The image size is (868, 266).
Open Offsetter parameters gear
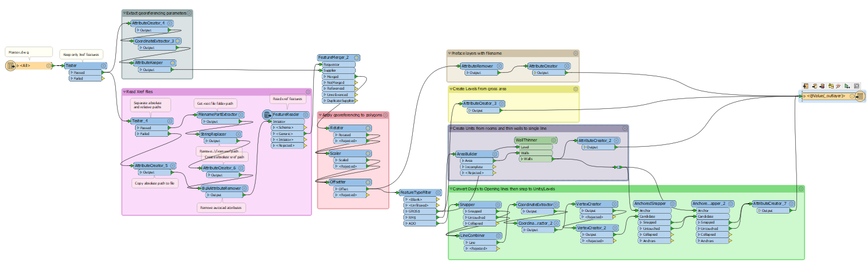pos(368,182)
